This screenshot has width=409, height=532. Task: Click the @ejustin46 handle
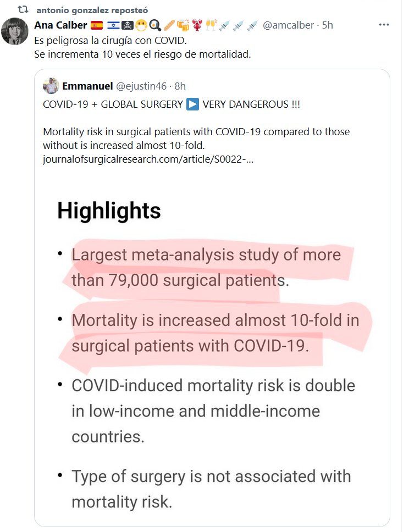click(140, 86)
